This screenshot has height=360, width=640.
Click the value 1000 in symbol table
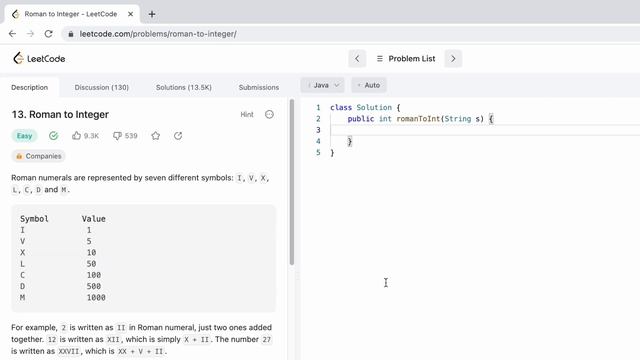point(96,298)
